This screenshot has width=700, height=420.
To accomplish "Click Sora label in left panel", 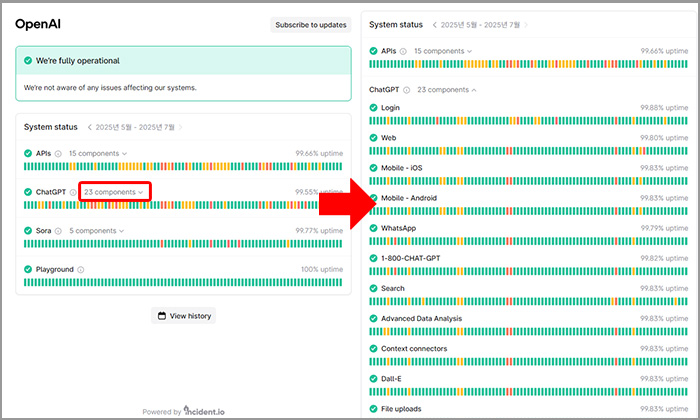I will click(x=43, y=231).
